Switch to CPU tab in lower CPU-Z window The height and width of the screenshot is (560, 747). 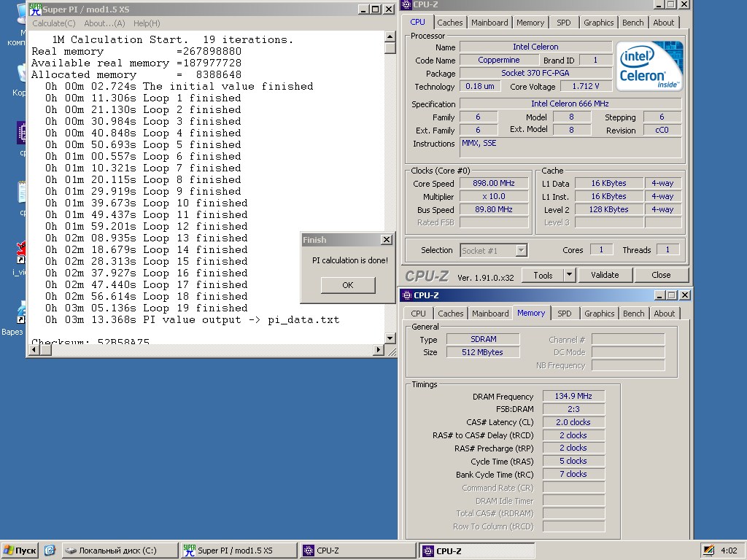point(418,314)
